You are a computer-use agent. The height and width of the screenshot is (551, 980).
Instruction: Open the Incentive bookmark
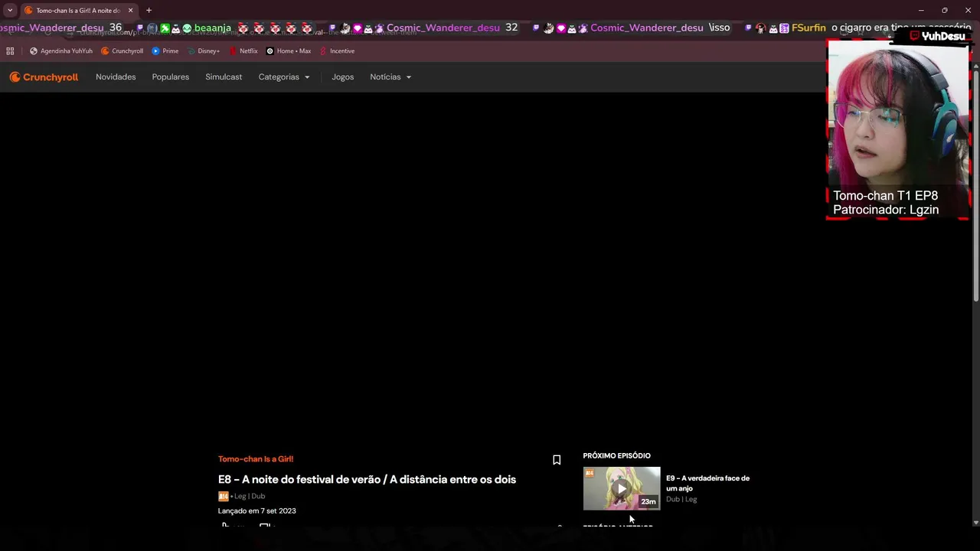point(337,51)
